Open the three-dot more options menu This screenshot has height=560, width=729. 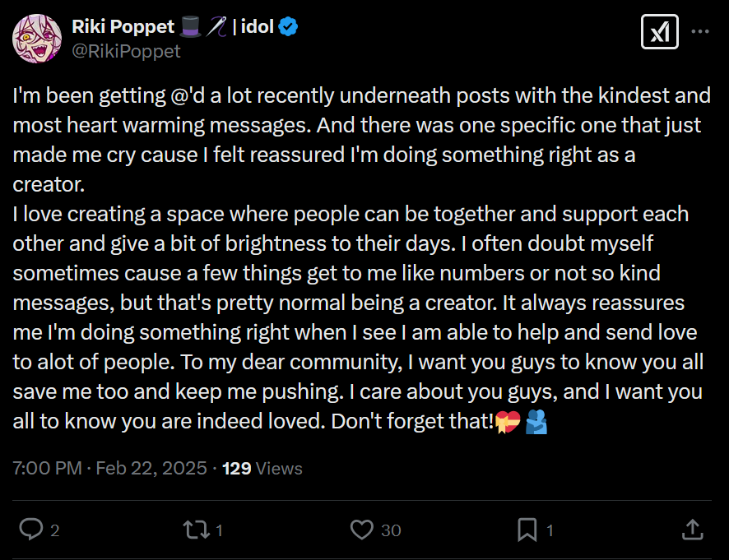(x=700, y=32)
